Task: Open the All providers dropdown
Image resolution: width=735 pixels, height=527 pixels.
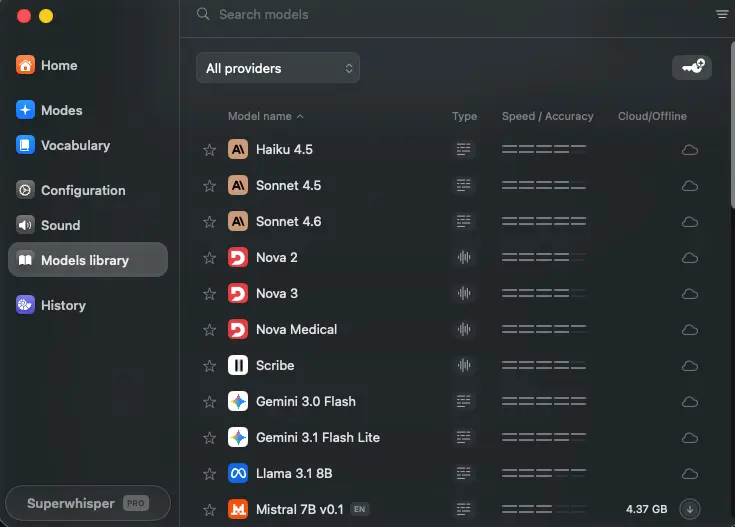Action: pos(278,68)
